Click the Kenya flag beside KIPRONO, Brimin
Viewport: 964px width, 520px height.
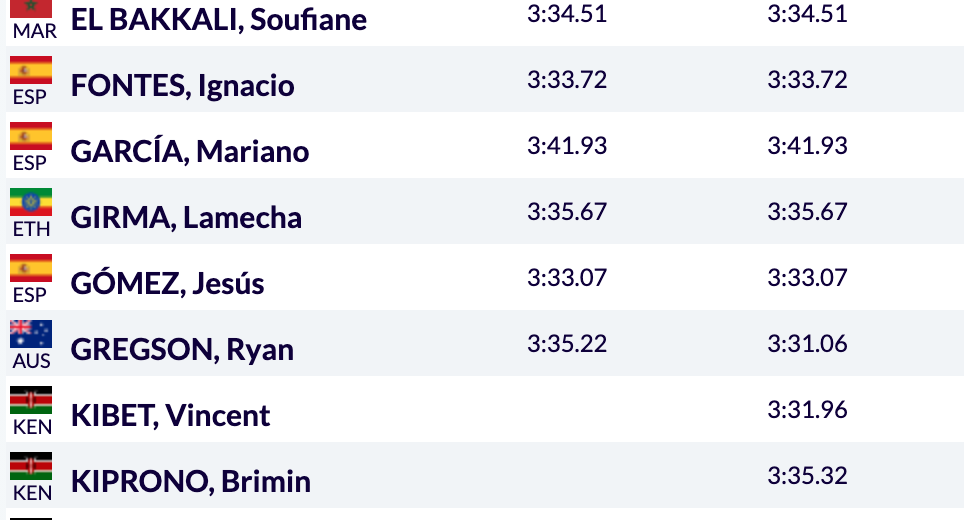pos(31,467)
